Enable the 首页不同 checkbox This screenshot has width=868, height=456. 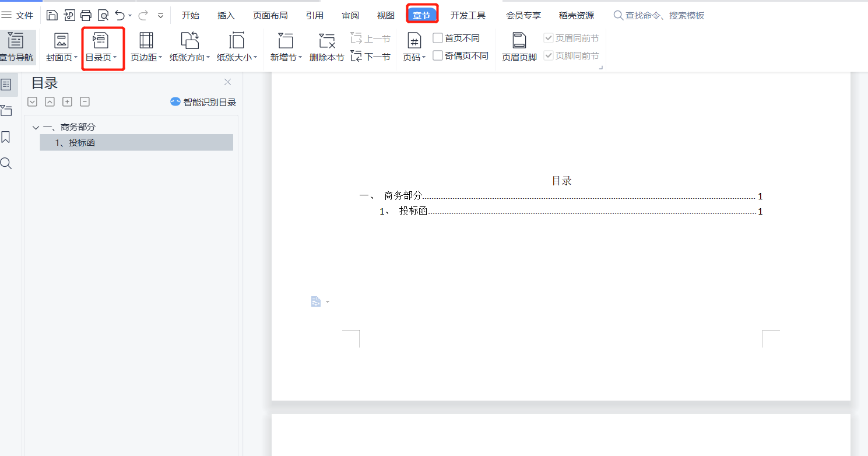point(438,38)
